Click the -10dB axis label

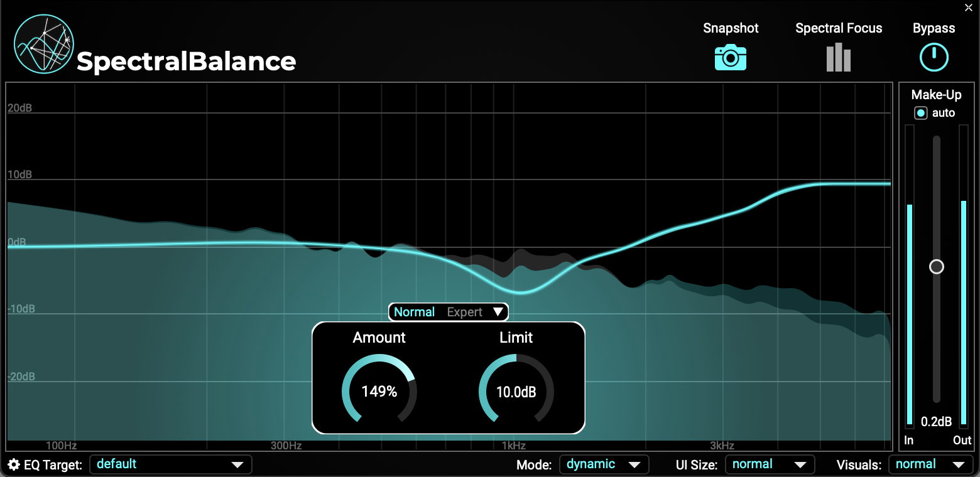(x=21, y=309)
